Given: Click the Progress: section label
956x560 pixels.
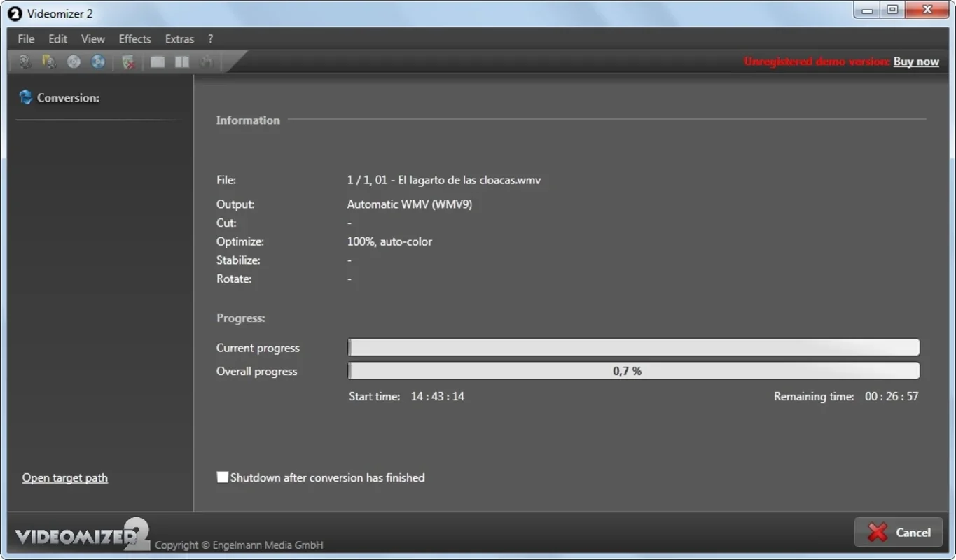Looking at the screenshot, I should (241, 318).
